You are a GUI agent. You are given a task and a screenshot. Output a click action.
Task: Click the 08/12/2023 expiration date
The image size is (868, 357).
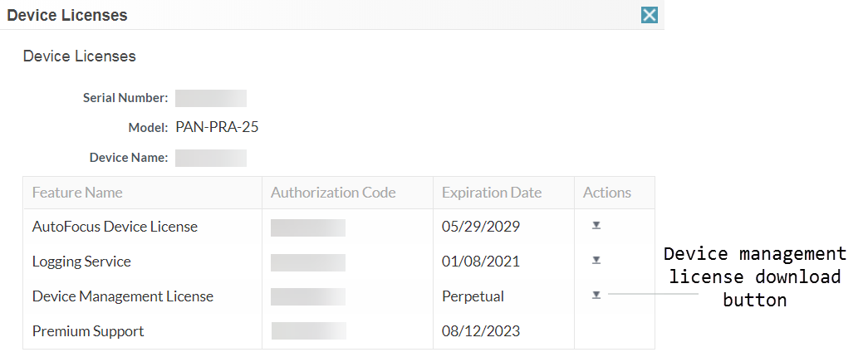(481, 331)
